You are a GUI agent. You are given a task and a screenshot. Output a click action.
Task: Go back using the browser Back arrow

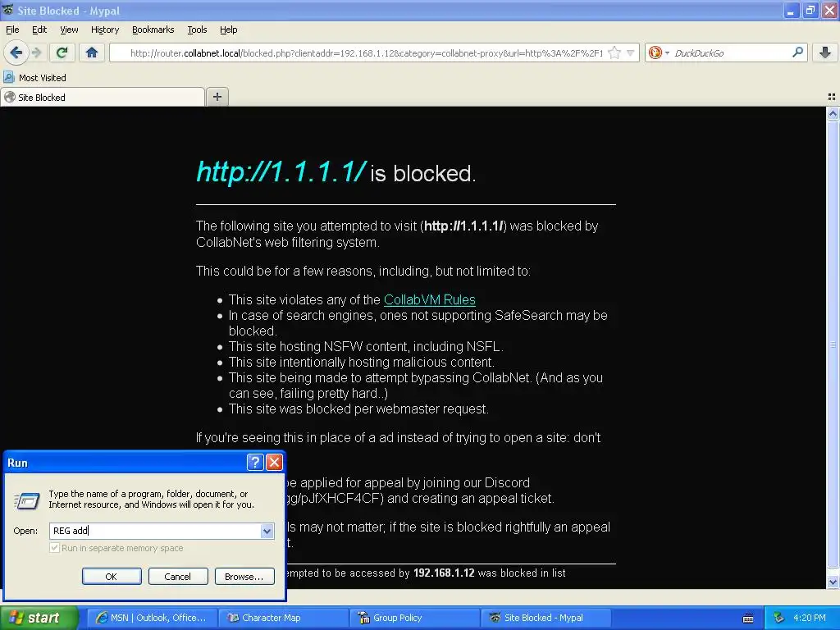[16, 52]
